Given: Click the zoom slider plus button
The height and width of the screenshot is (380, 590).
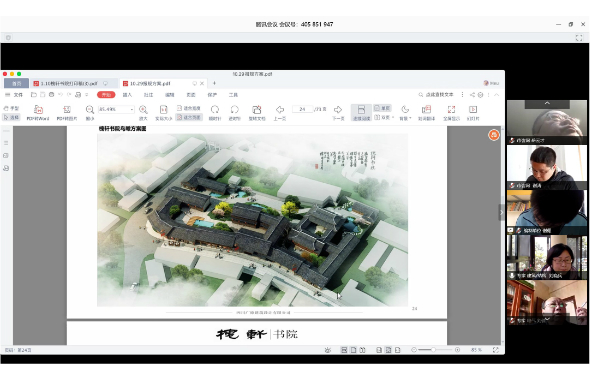Looking at the screenshot, I should point(457,350).
